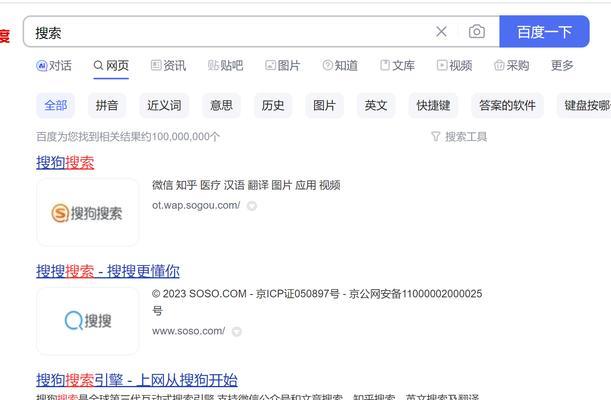Open 搜搜搜索 - 搜搜更懂你 result link
This screenshot has width=611, height=400.
(x=108, y=271)
